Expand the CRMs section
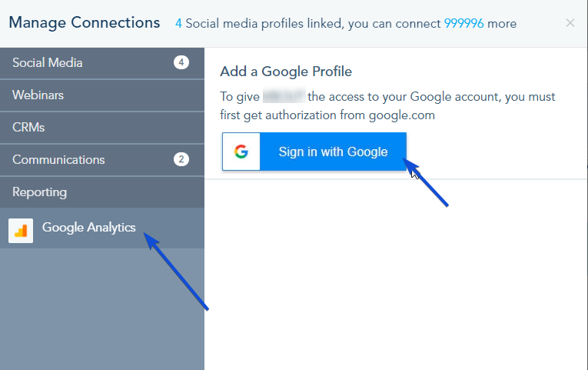The height and width of the screenshot is (370, 588). (102, 128)
